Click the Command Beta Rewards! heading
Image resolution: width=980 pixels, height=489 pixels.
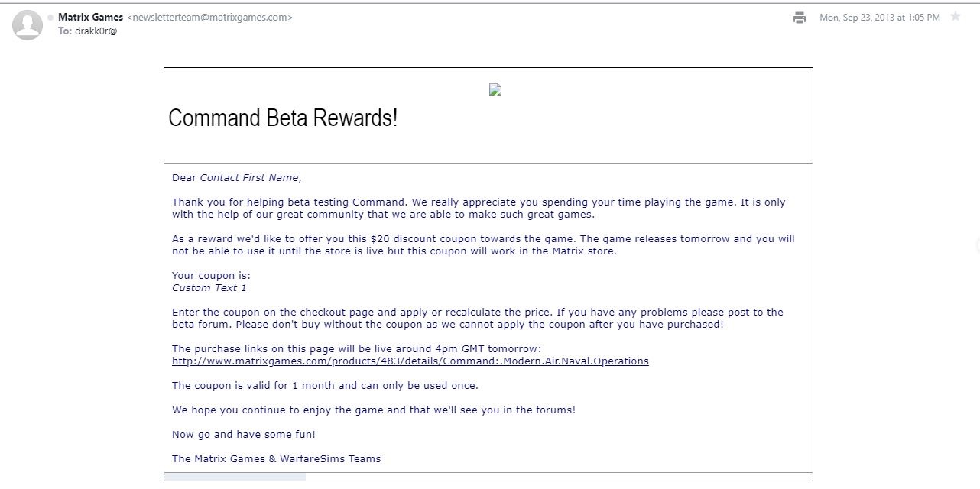pyautogui.click(x=283, y=118)
